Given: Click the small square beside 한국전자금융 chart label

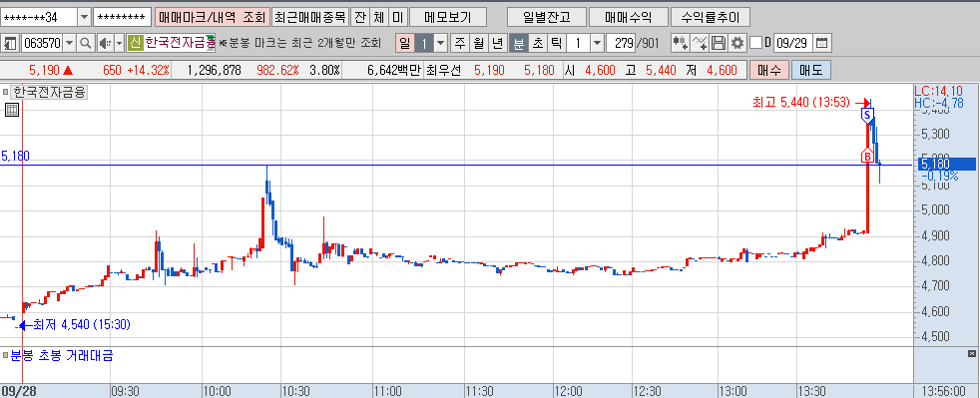Looking at the screenshot, I should pos(6,93).
